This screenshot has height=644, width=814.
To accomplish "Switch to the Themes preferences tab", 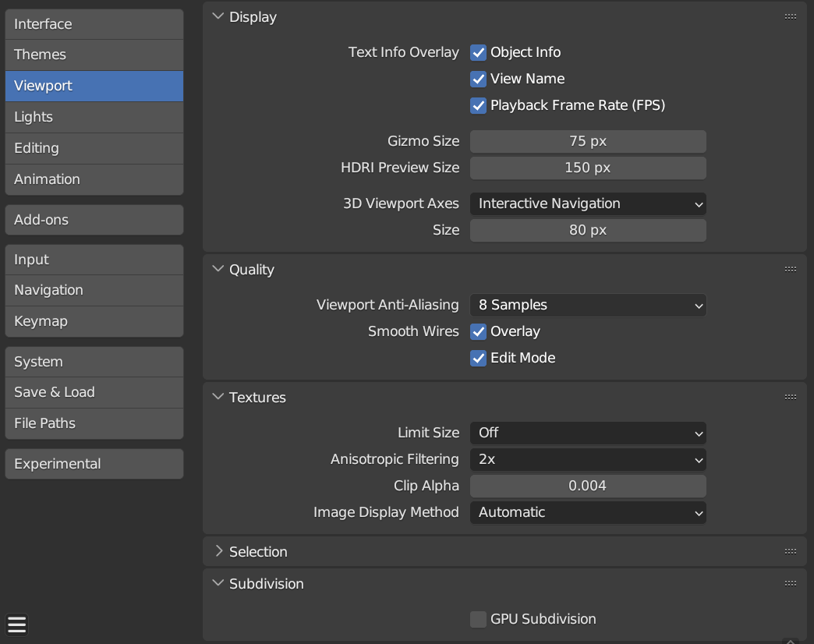I will pos(94,55).
